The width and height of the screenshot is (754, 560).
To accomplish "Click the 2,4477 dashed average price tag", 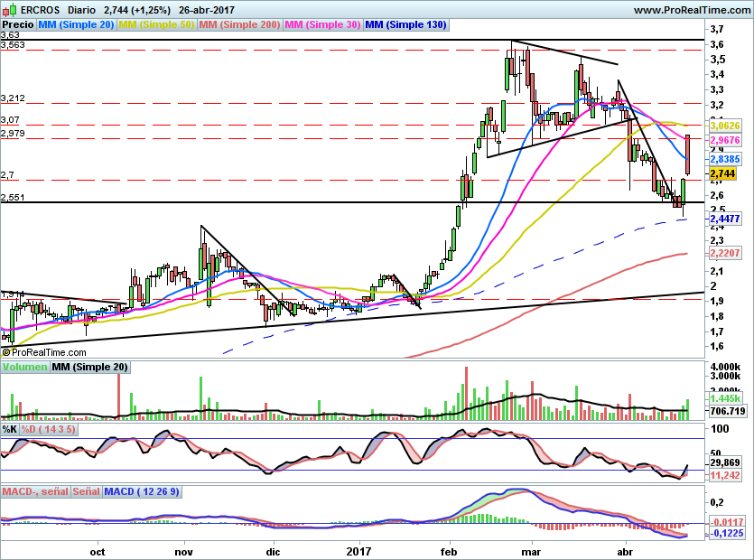I will pyautogui.click(x=724, y=219).
